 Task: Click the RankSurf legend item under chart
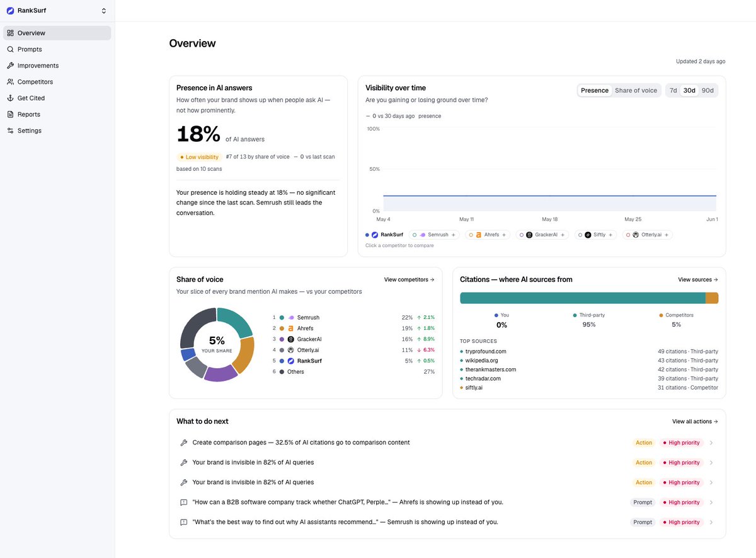384,235
